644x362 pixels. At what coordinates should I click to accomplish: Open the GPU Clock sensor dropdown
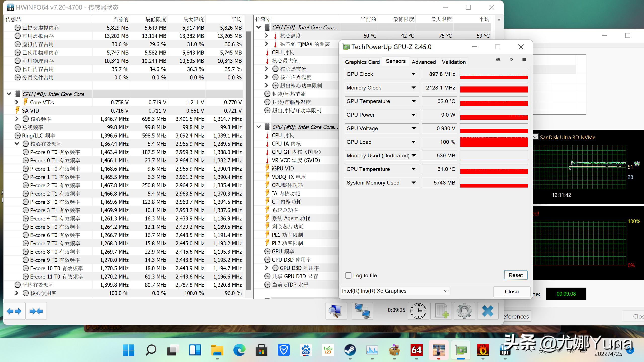tap(413, 74)
